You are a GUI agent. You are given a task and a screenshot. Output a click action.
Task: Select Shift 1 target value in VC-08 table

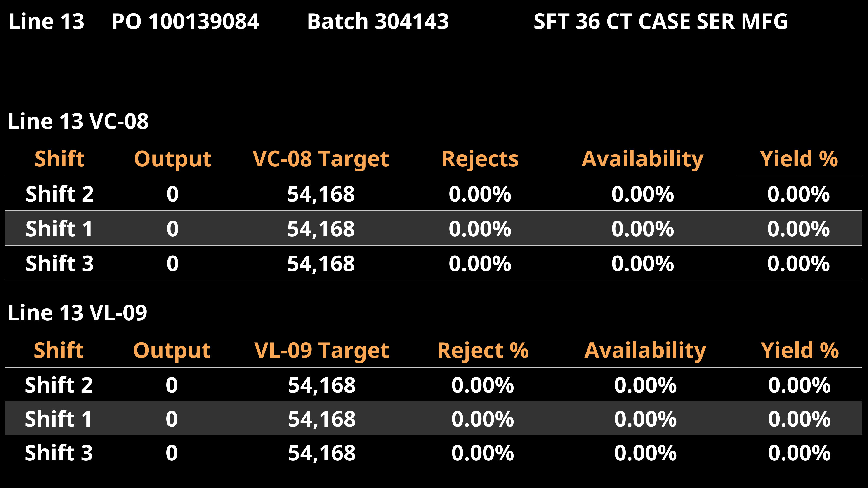321,229
